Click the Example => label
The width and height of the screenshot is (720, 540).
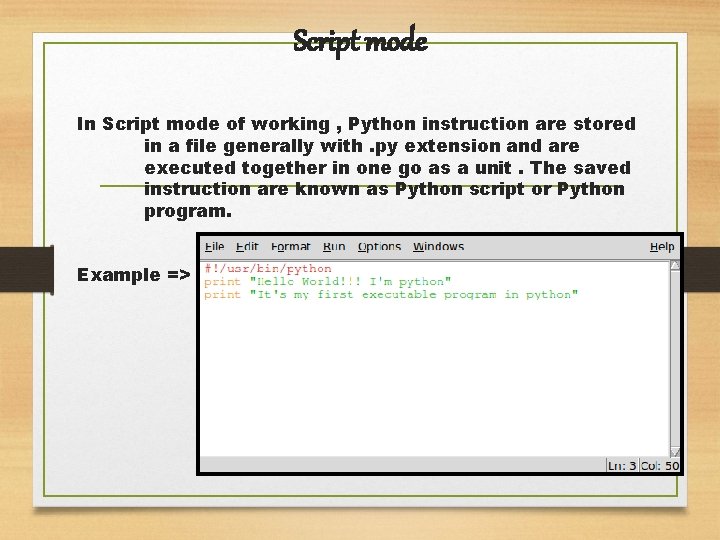(134, 275)
